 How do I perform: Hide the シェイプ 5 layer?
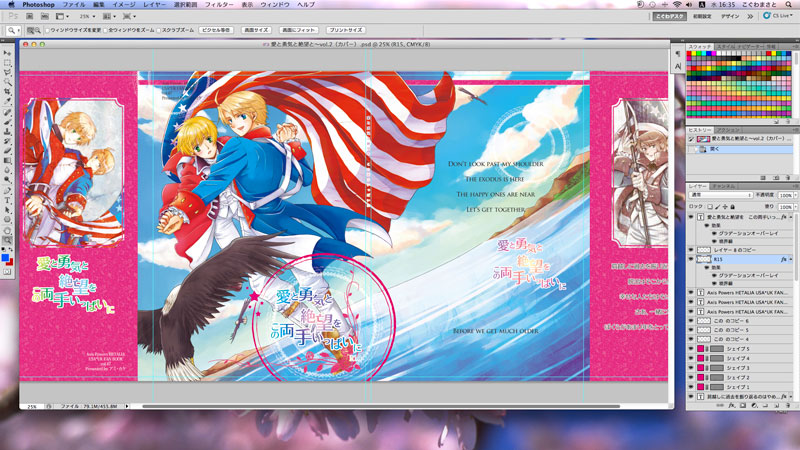(x=690, y=349)
